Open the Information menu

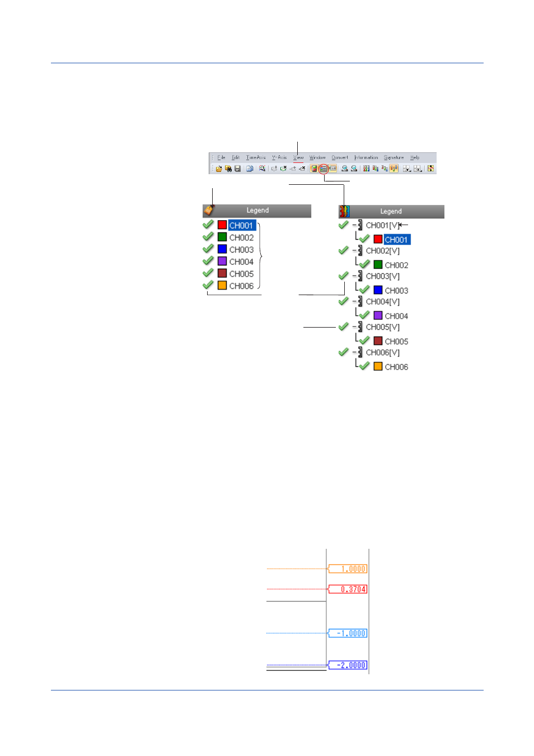point(366,157)
